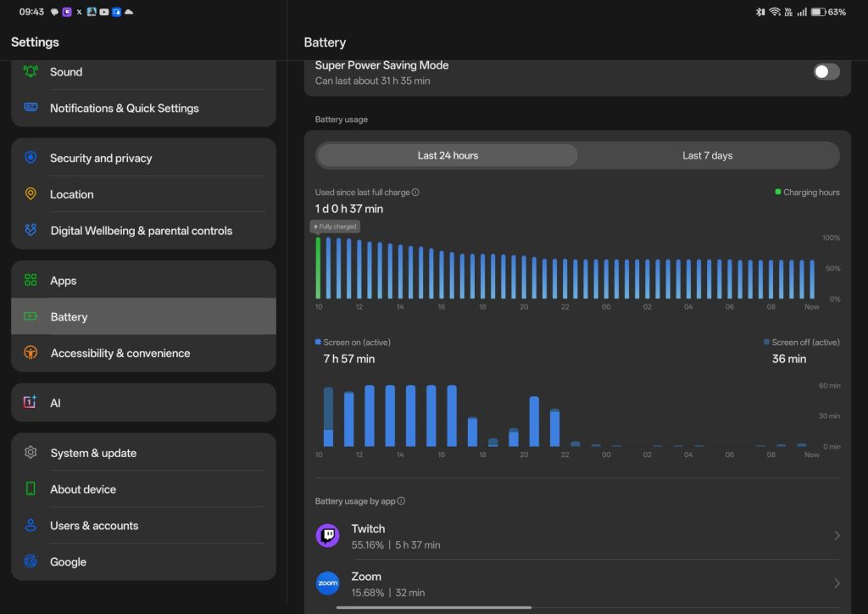
Task: Enable Super Power Saving Mode toggle
Action: tap(826, 72)
